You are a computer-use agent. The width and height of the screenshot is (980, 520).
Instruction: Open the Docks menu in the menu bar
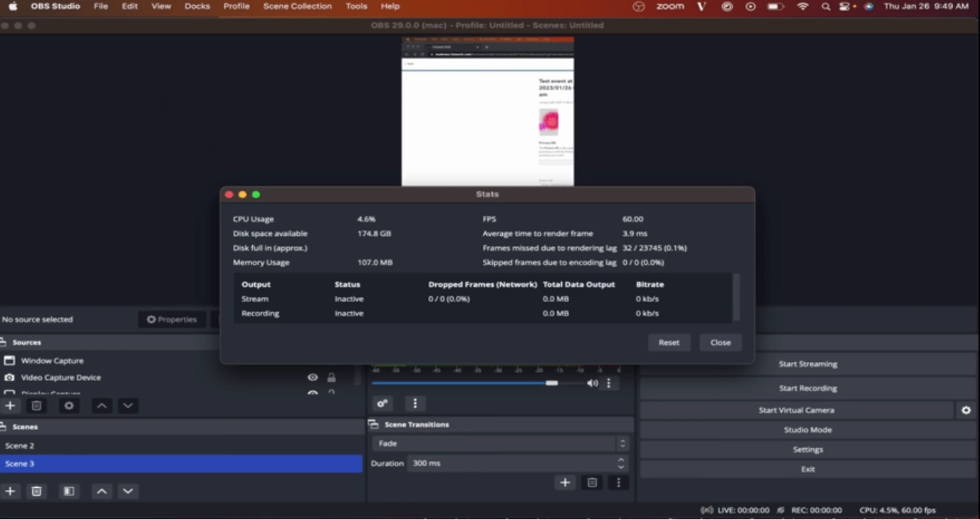click(197, 6)
